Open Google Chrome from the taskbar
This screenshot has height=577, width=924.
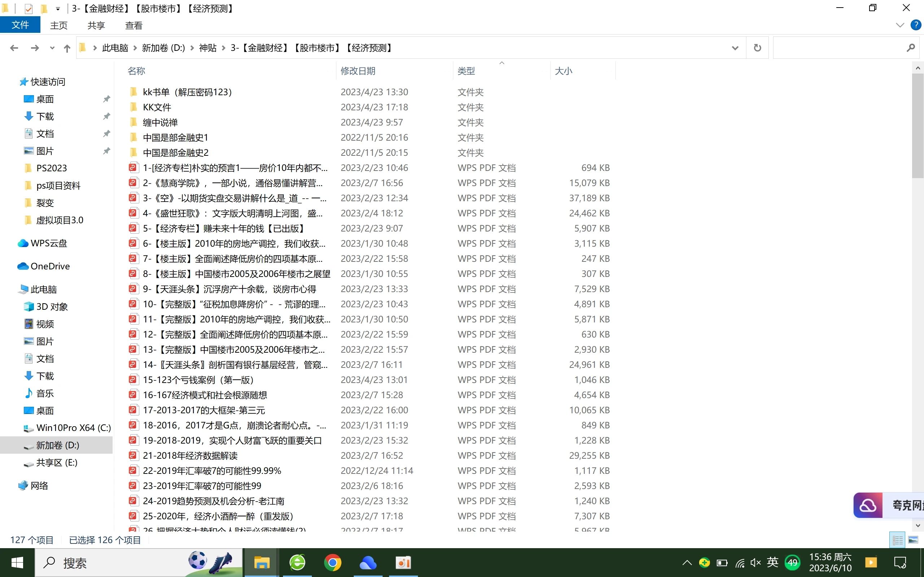[332, 563]
